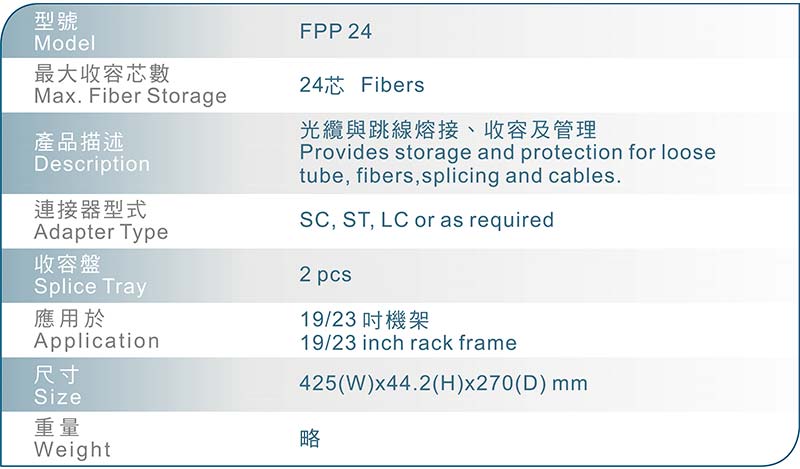
Task: Click the "Application" row label
Action: coord(97,341)
